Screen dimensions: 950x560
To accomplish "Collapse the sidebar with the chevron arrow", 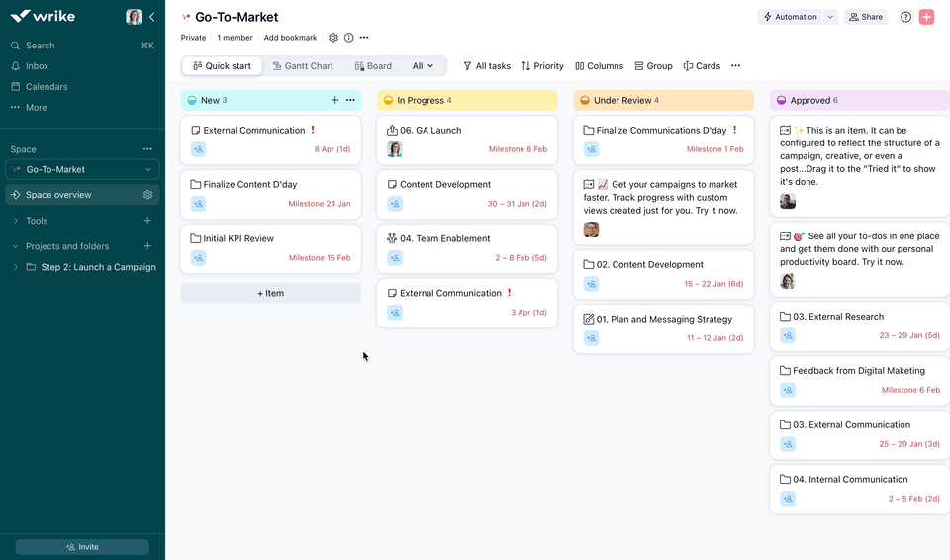I will (152, 17).
